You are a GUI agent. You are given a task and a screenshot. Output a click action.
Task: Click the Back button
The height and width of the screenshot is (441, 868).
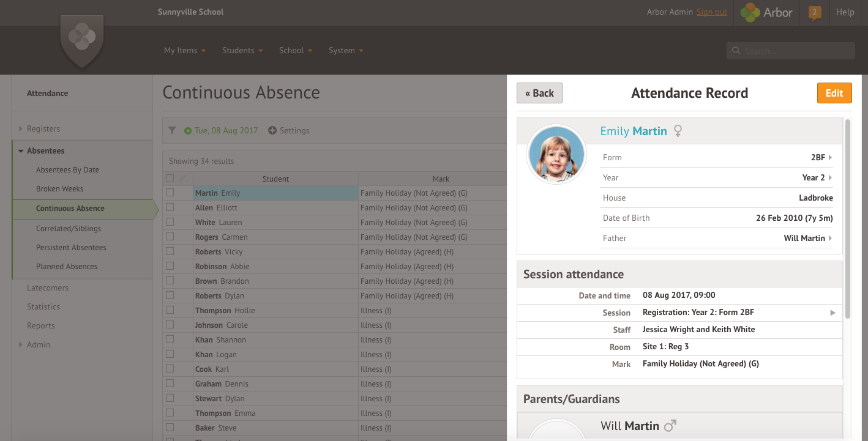point(539,93)
